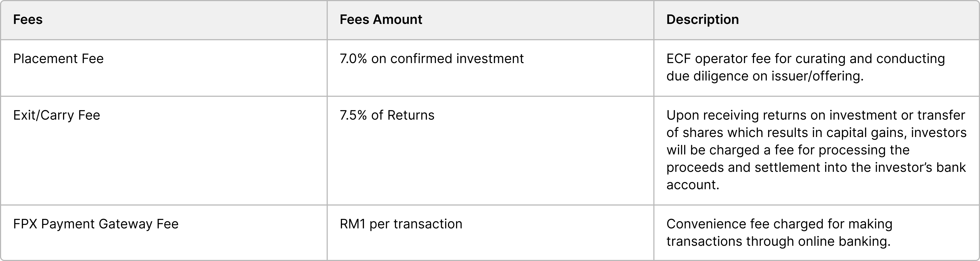Select the FPX Payment Gateway Fee cell

[x=96, y=224]
